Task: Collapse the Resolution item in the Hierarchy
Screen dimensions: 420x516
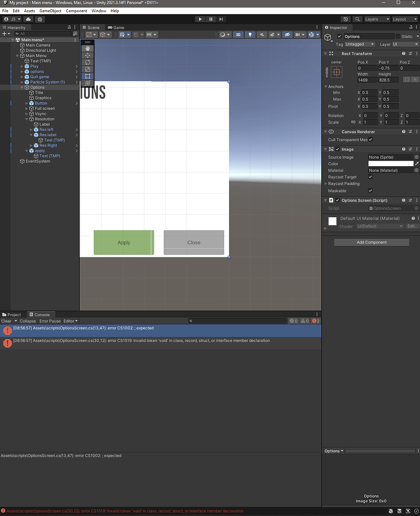Action: tap(26, 119)
